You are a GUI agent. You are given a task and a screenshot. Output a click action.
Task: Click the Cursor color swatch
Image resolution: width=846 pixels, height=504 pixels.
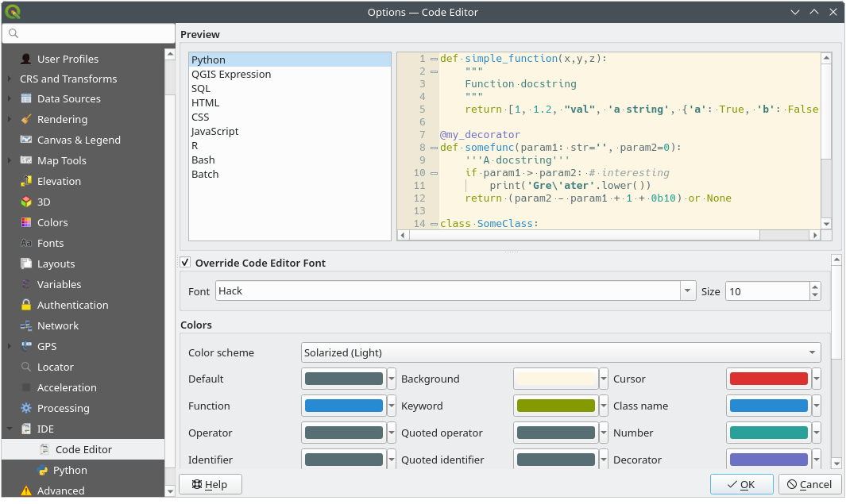[x=767, y=379]
